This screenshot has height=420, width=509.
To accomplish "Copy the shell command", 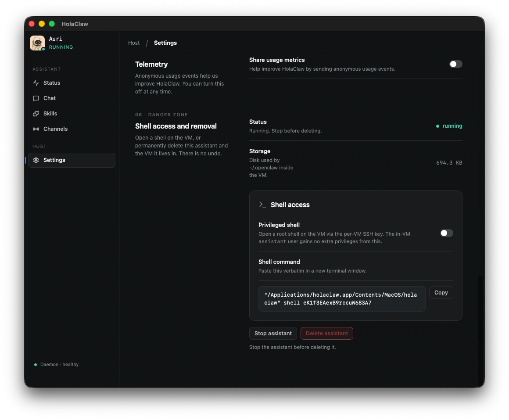I will tap(441, 292).
